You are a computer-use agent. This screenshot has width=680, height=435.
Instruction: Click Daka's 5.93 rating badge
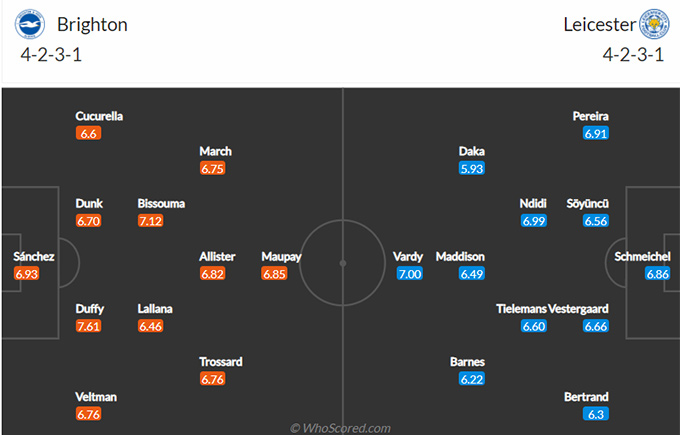tap(471, 168)
